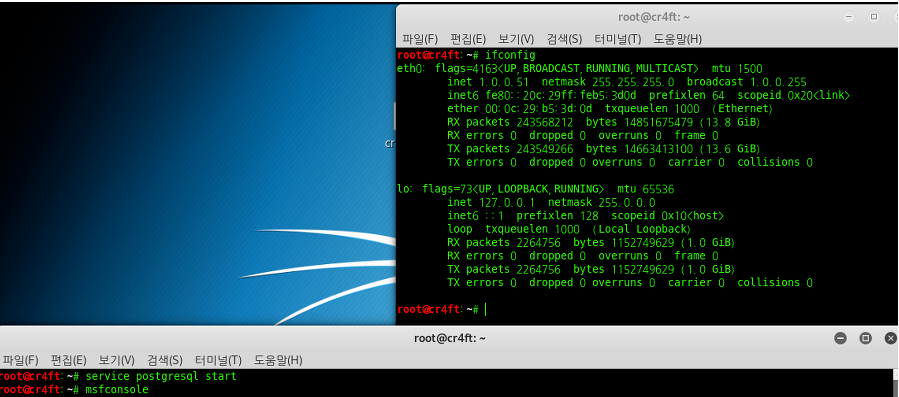Viewport: 899px width, 397px height.
Task: Open 도움말(H) menu in upper terminal window
Action: (x=678, y=39)
